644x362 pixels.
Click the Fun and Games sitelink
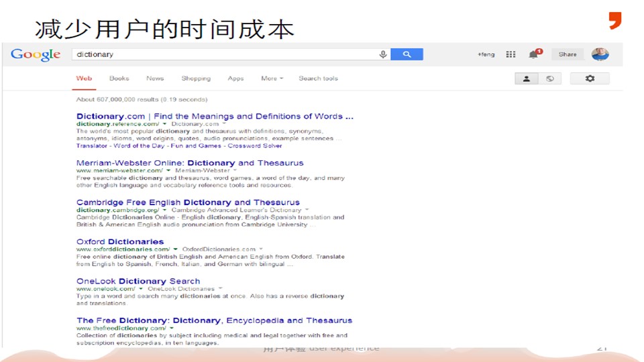(x=196, y=145)
